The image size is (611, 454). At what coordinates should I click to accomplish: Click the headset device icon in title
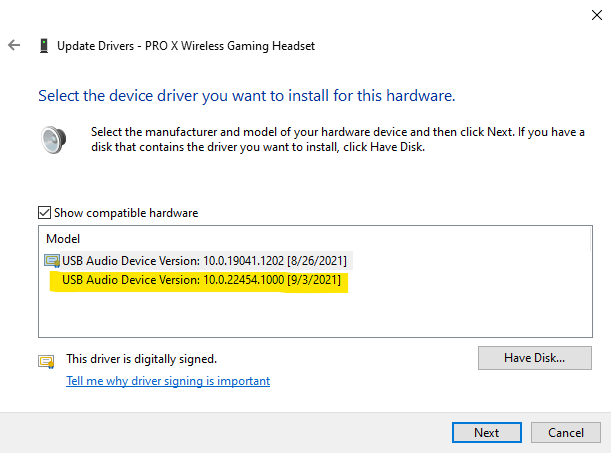click(44, 46)
